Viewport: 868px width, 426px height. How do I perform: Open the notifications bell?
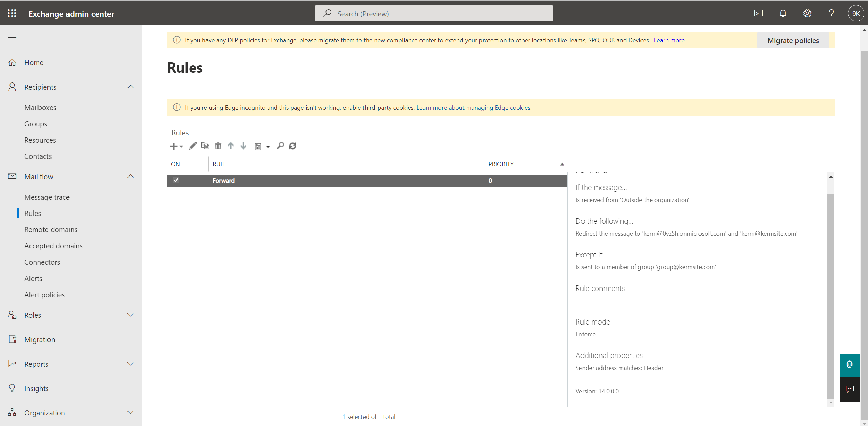click(783, 13)
